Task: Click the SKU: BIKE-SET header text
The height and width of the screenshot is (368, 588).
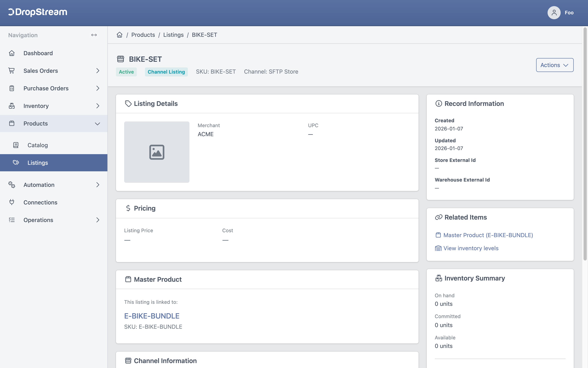Action: coord(216,72)
